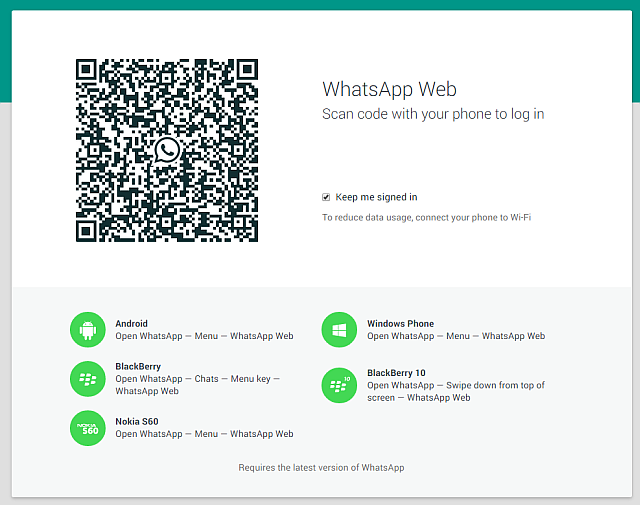Click the Nokia S60 platform title
The image size is (640, 505).
pyautogui.click(x=137, y=421)
